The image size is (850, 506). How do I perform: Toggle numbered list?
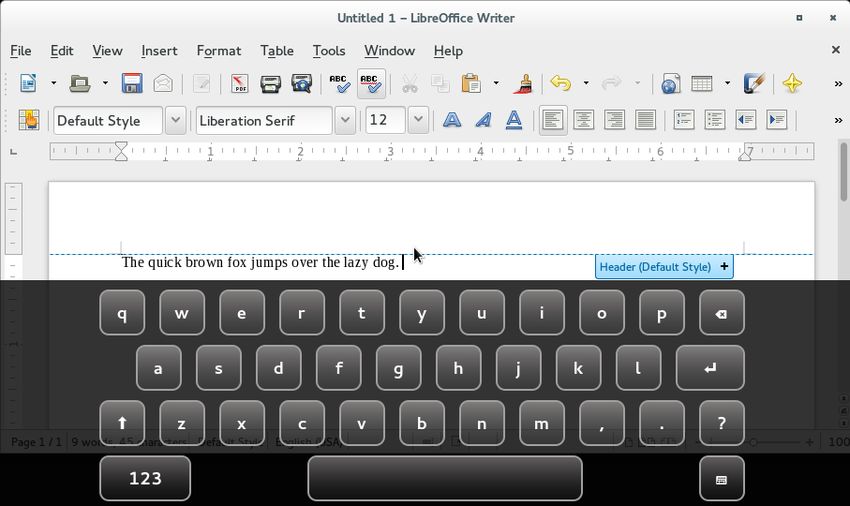pyautogui.click(x=684, y=120)
